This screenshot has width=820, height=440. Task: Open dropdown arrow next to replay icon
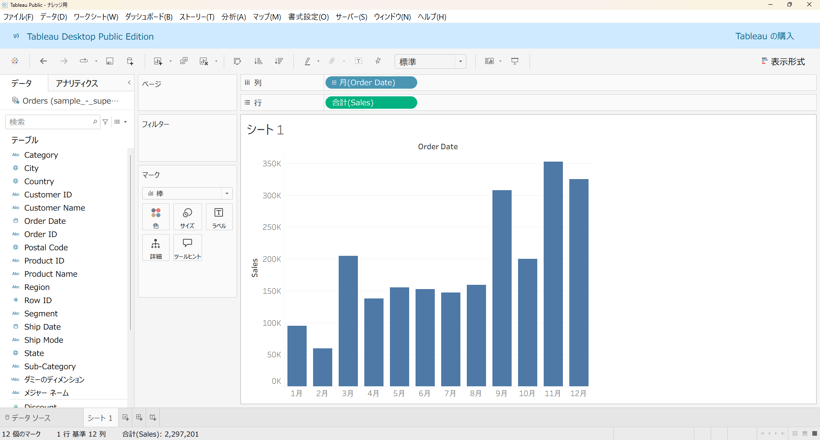pyautogui.click(x=96, y=61)
